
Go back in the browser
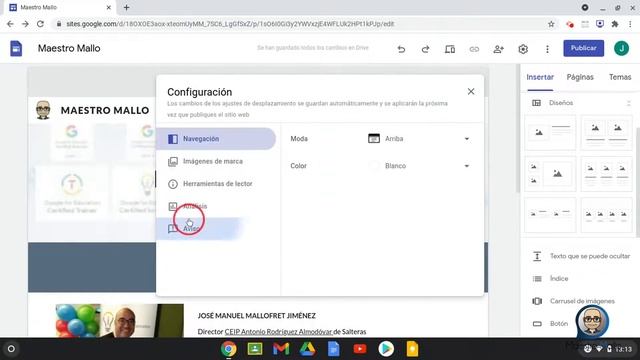point(10,24)
